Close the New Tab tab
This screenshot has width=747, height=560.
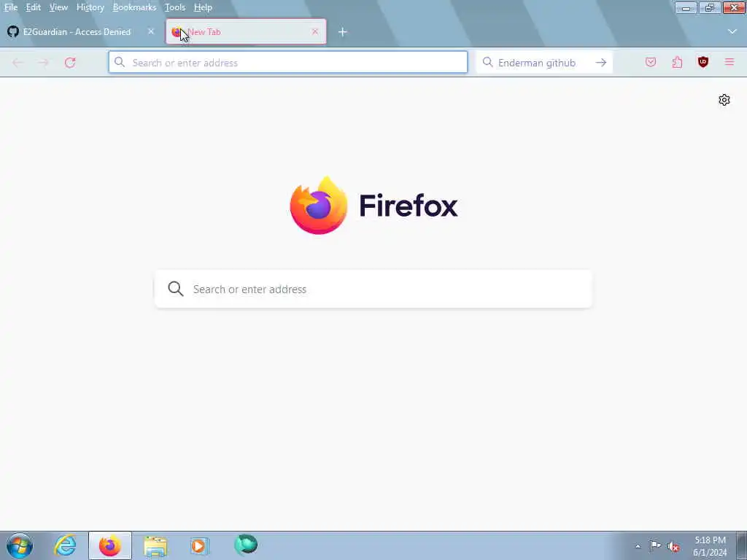pos(315,31)
